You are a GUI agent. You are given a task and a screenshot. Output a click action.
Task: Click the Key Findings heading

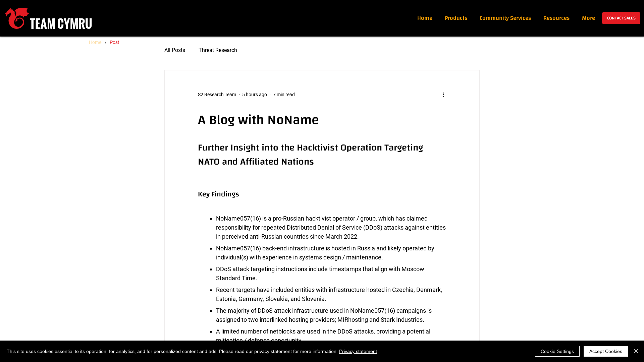218,194
